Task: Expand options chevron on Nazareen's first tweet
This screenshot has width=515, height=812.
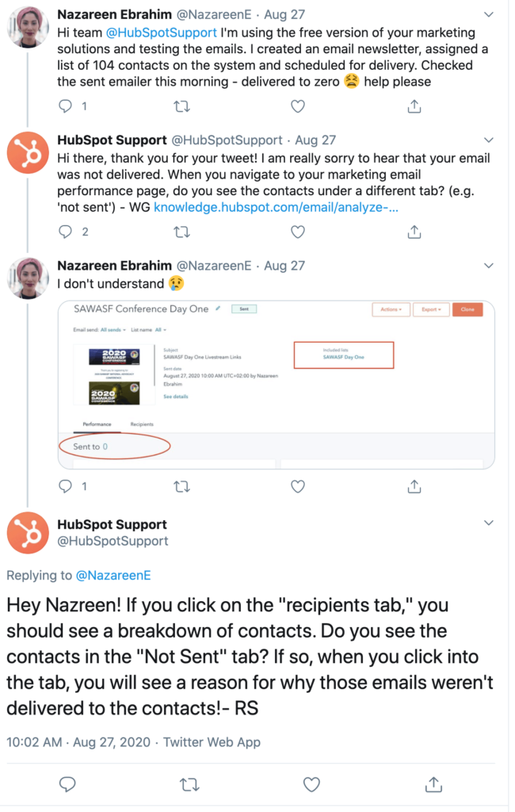Action: click(x=489, y=14)
